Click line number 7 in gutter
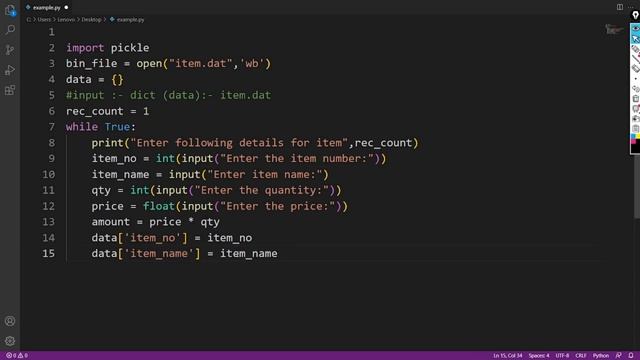Viewport: 640px width, 360px height. tap(51, 127)
